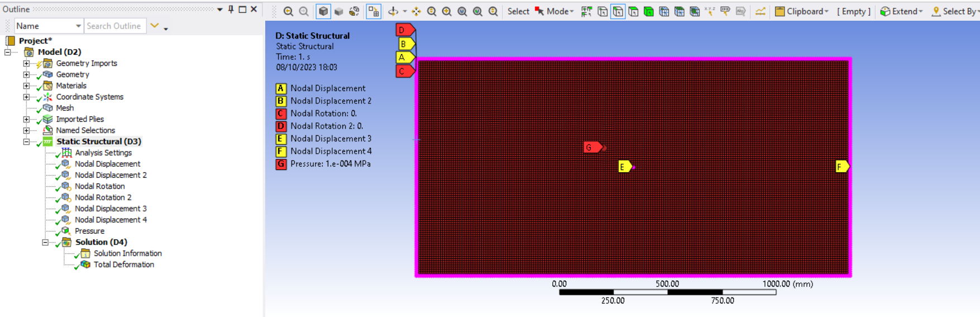Screen dimensions: 980x317
Task: Select Nodal Displacement 4 in the tree
Action: coord(111,220)
